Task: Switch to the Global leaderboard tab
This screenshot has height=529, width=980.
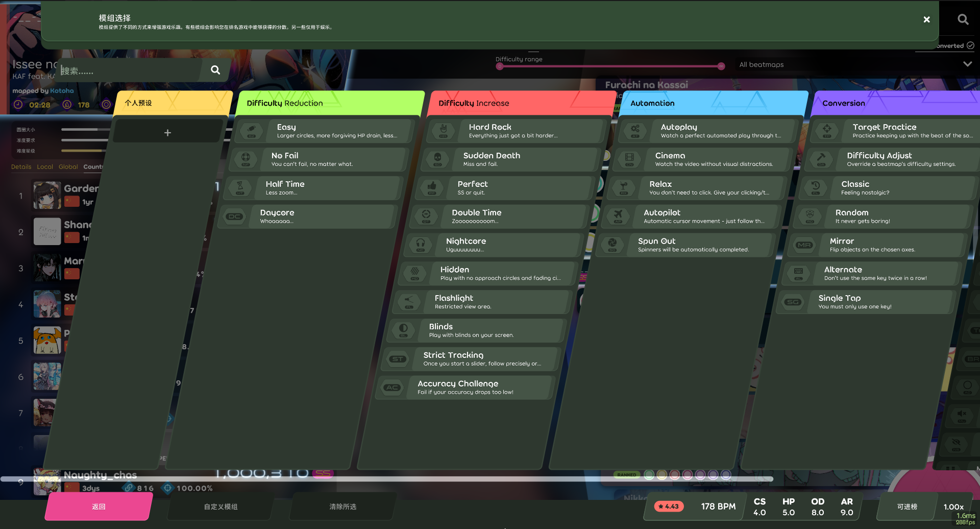Action: click(x=68, y=167)
